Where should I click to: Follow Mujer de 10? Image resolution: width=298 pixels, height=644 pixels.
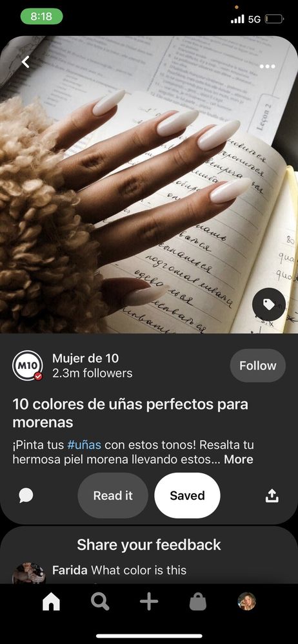coord(257,366)
